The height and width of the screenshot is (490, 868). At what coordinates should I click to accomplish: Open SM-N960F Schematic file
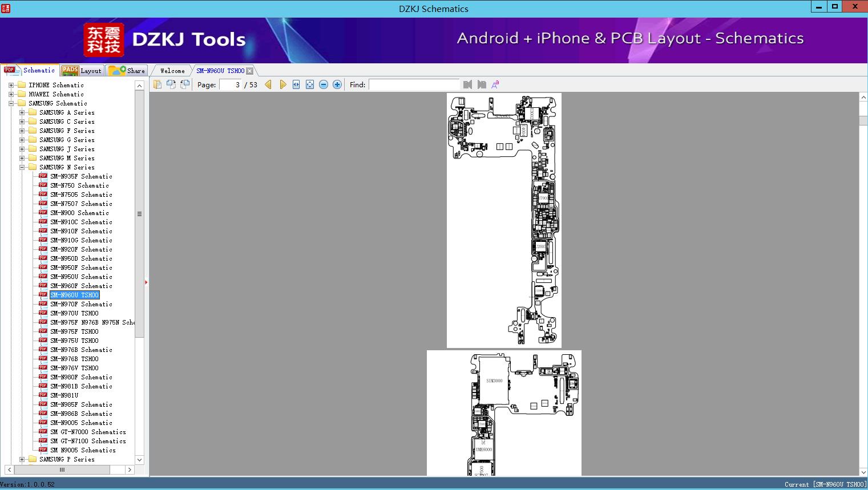pyautogui.click(x=81, y=286)
